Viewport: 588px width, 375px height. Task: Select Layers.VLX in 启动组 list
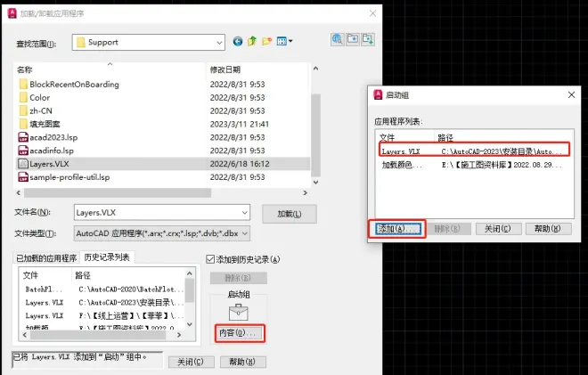tap(474, 151)
